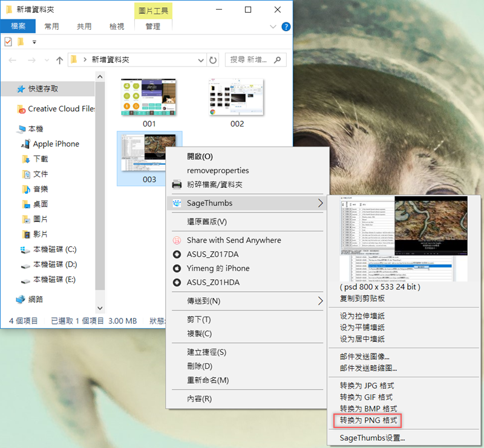Open quick access toolbar customize dropdown
The width and height of the screenshot is (484, 448).
pyautogui.click(x=34, y=42)
